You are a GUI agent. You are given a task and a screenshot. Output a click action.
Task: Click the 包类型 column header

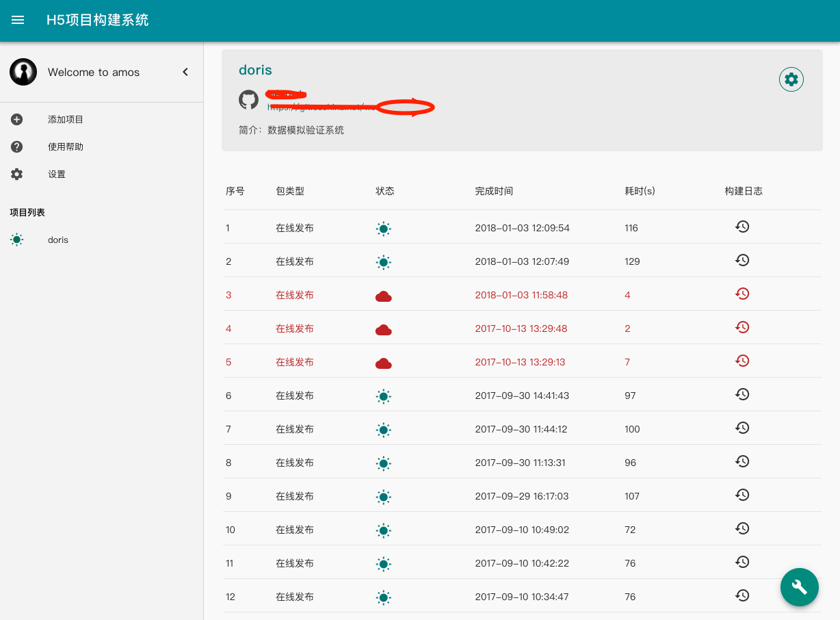click(290, 191)
